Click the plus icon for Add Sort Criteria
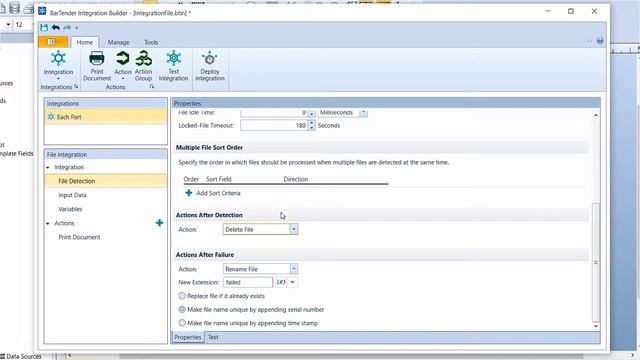The image size is (640, 360). pyautogui.click(x=189, y=193)
